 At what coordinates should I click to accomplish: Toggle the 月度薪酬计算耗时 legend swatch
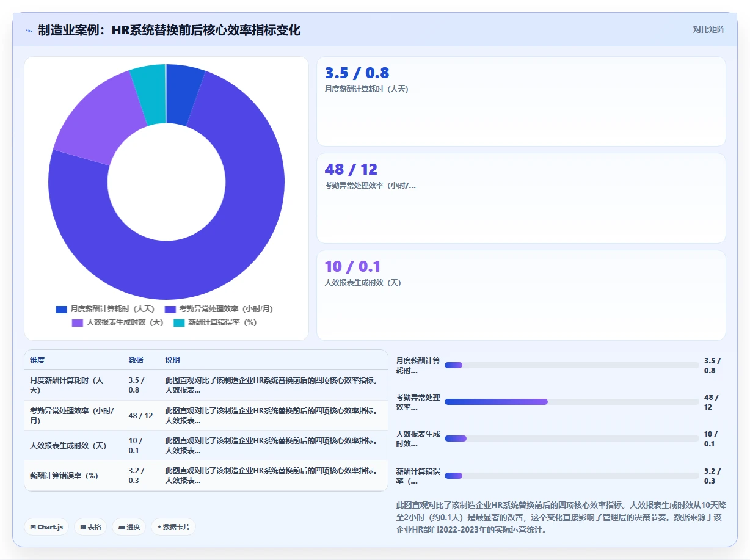[61, 309]
